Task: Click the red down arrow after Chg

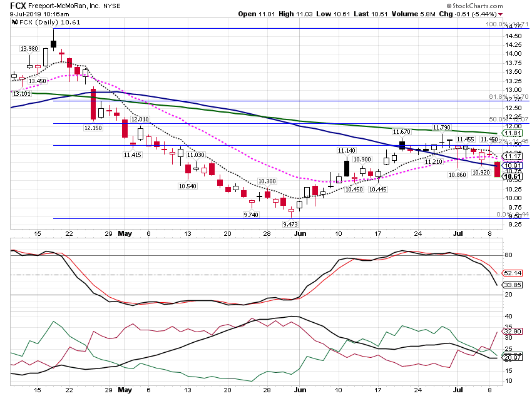Action: [x=501, y=14]
